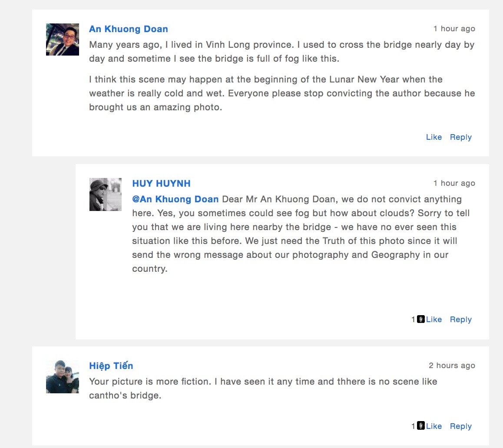Visit HUY HUYNH's profile via name

point(161,184)
